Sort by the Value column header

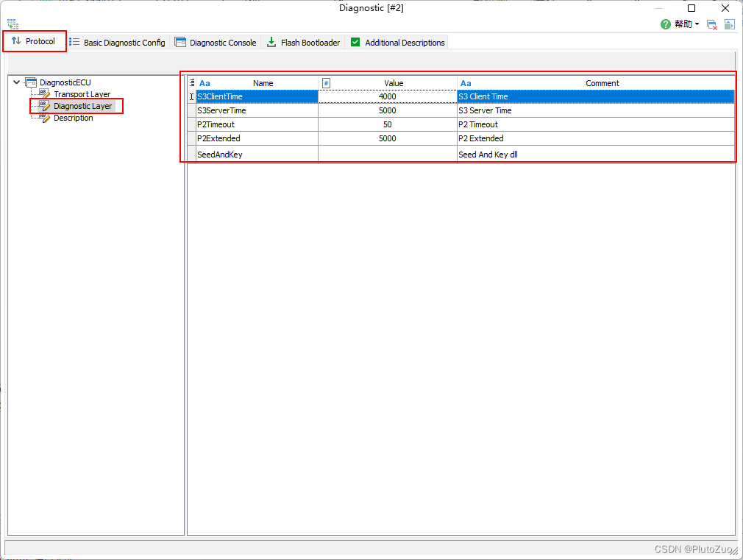[394, 83]
